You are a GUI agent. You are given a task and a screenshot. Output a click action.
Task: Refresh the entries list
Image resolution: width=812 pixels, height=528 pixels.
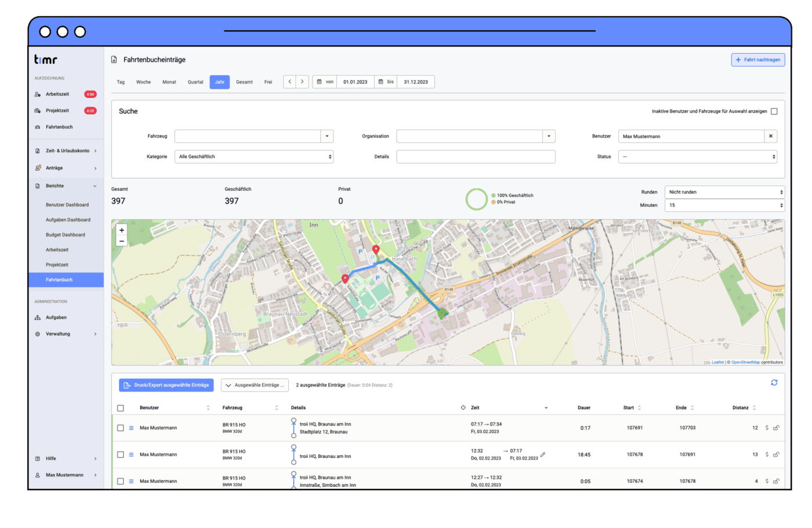tap(774, 383)
